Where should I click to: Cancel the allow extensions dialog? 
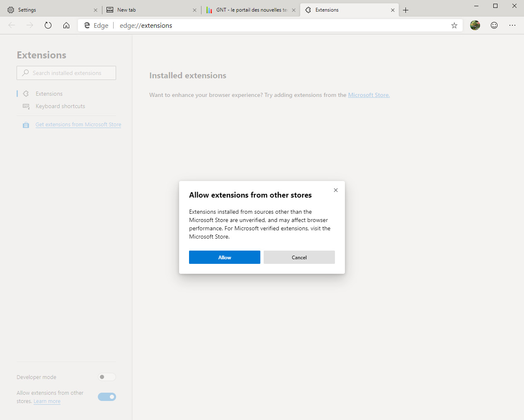pyautogui.click(x=299, y=257)
